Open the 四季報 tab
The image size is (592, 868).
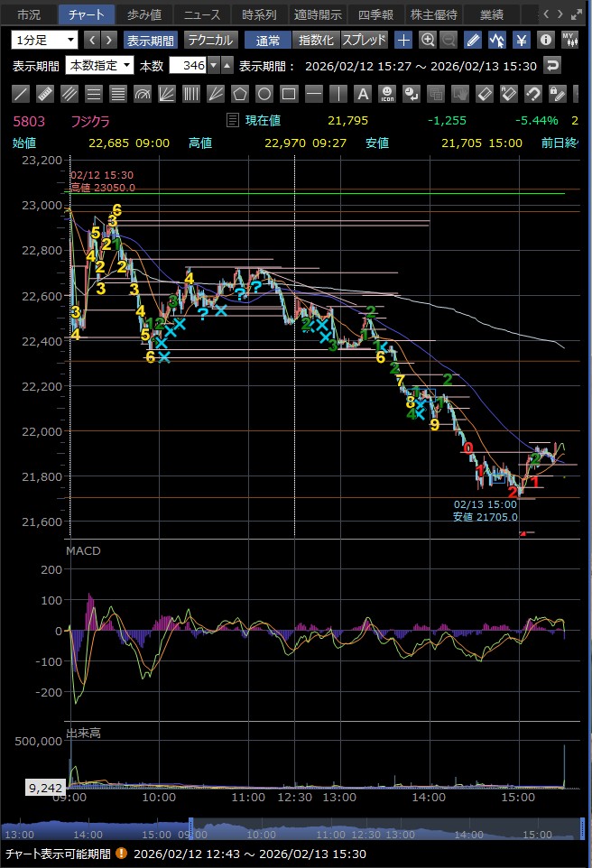[375, 14]
